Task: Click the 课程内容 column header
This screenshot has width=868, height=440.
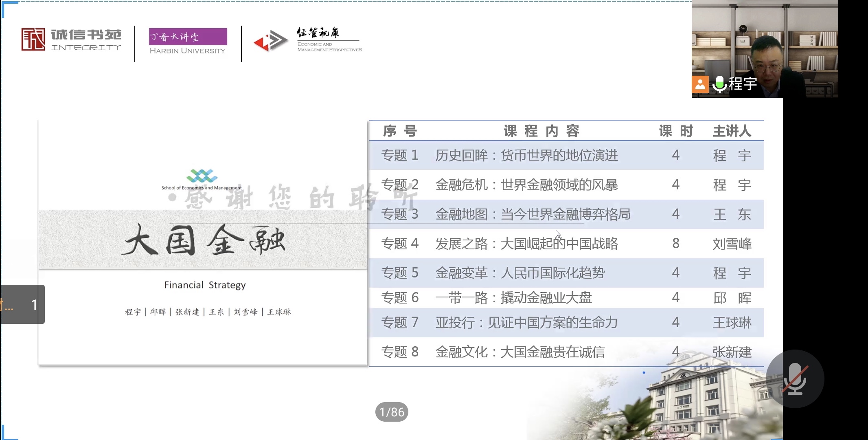Action: point(541,131)
